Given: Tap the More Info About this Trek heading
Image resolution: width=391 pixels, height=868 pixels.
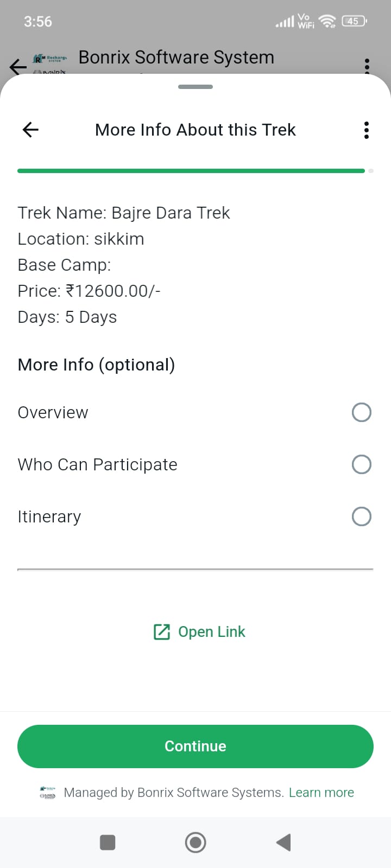Looking at the screenshot, I should pyautogui.click(x=195, y=130).
